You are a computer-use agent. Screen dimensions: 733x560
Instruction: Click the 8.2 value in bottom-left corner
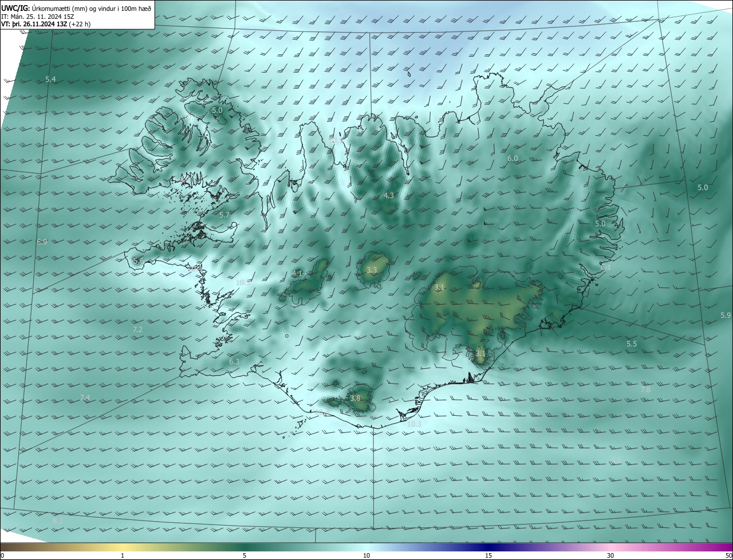58,520
